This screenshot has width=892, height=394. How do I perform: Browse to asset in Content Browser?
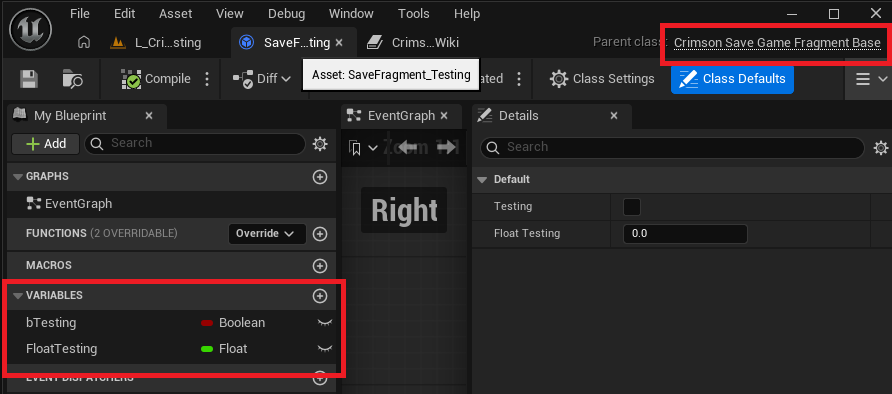tap(73, 79)
